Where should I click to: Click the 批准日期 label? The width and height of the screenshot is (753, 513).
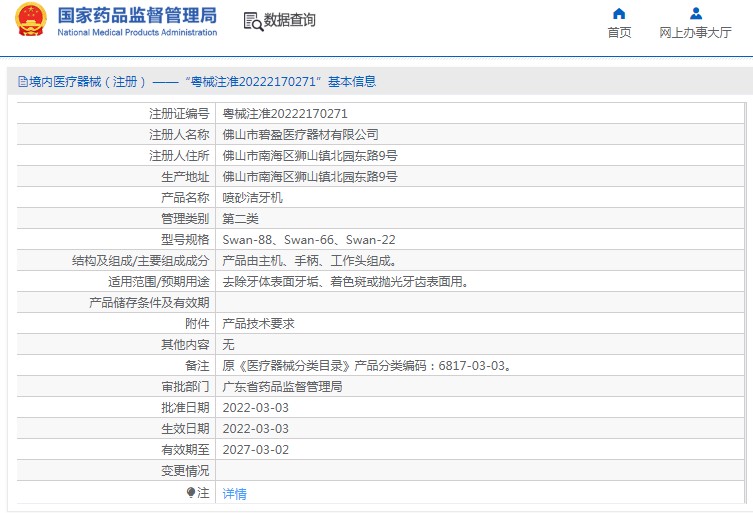pos(185,408)
